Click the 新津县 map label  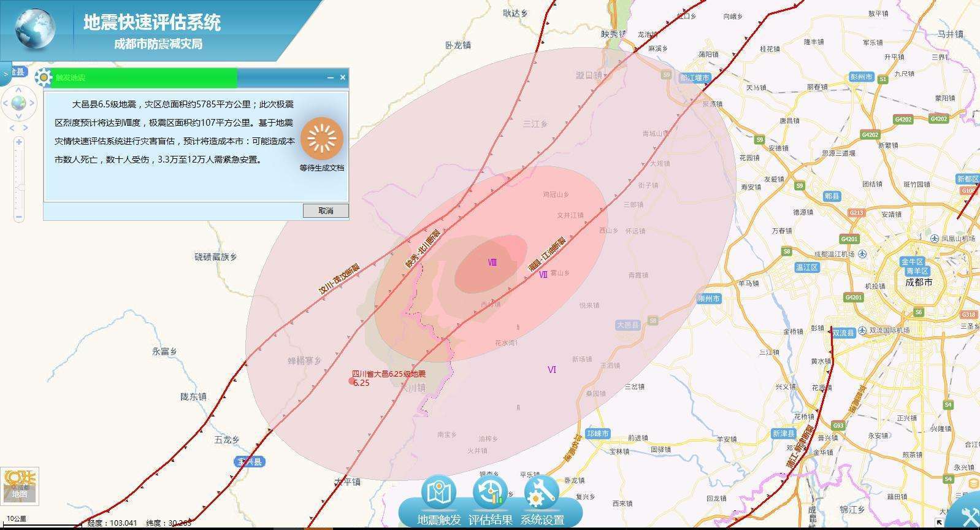pos(784,434)
